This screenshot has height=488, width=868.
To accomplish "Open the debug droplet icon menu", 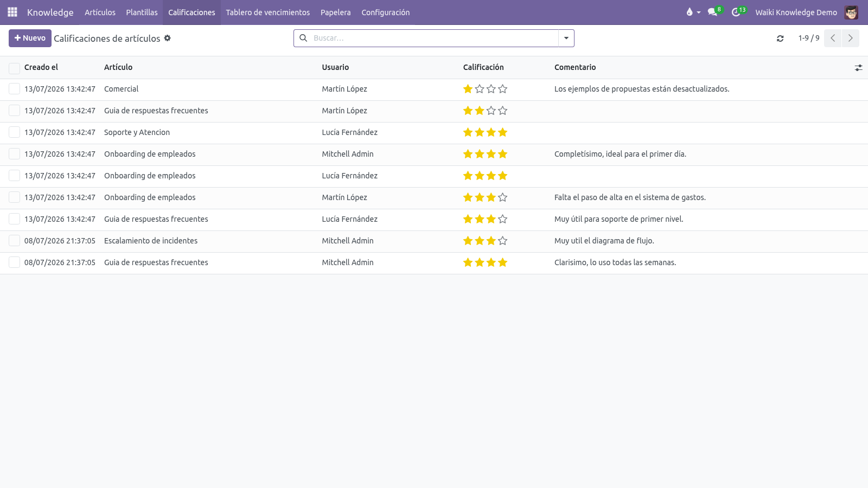I will coord(693,12).
